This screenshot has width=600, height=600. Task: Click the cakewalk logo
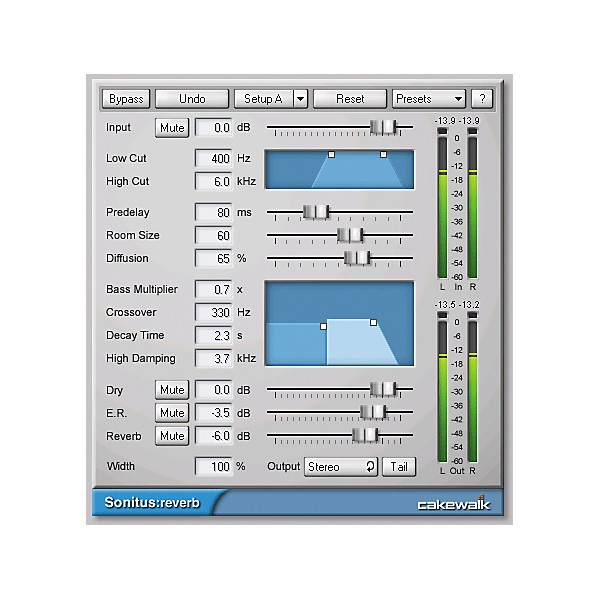pos(454,504)
